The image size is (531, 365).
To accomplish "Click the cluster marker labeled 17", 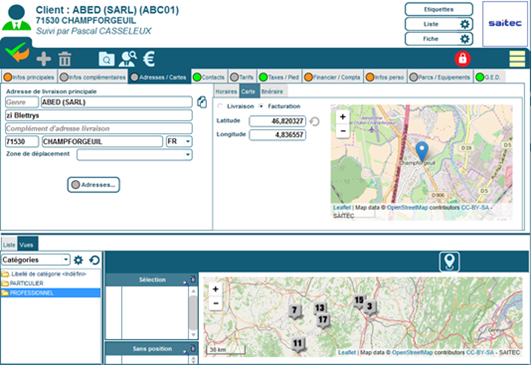I will click(323, 321).
